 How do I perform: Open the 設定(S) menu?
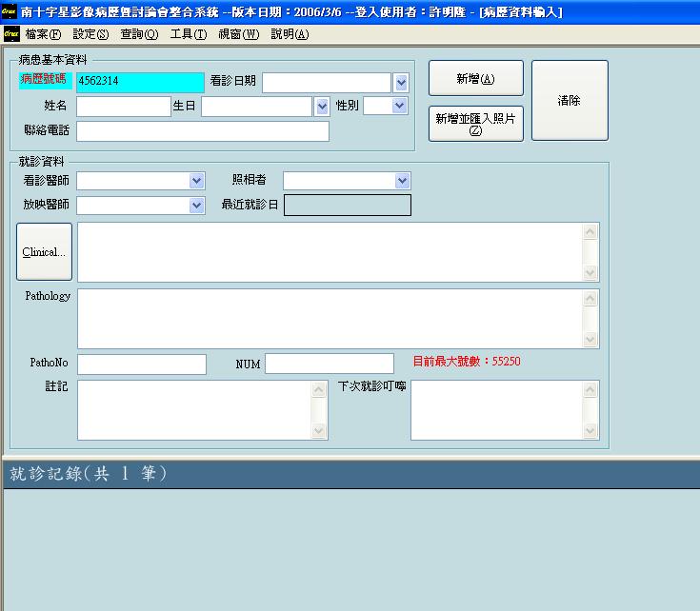tap(90, 34)
